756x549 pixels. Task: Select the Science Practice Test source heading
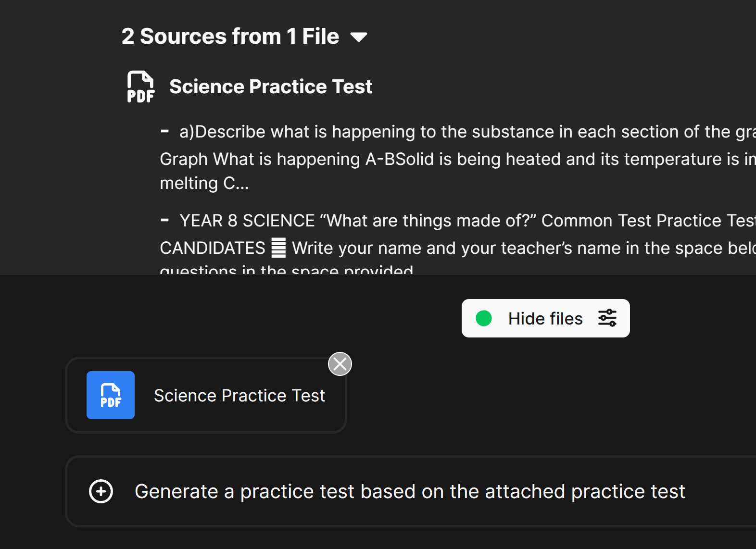tap(270, 87)
